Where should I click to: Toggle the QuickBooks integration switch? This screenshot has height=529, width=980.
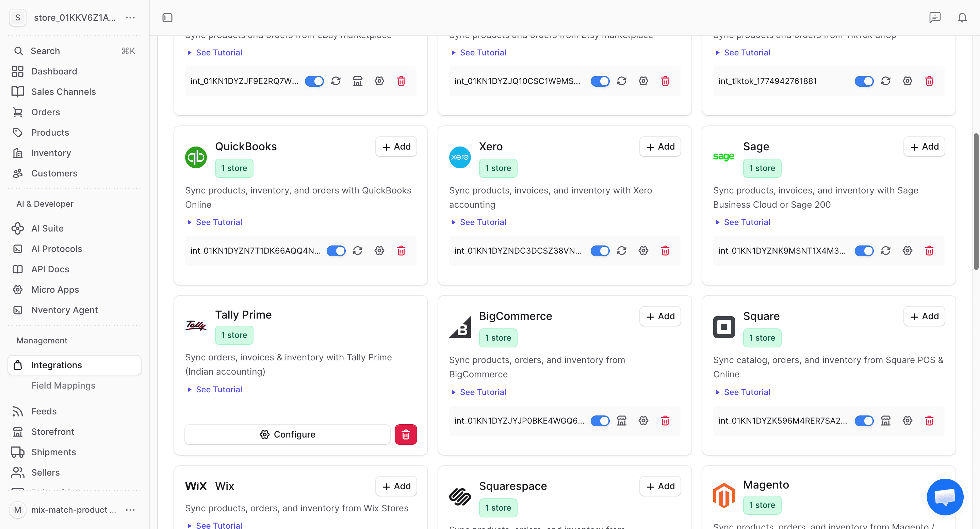click(336, 251)
